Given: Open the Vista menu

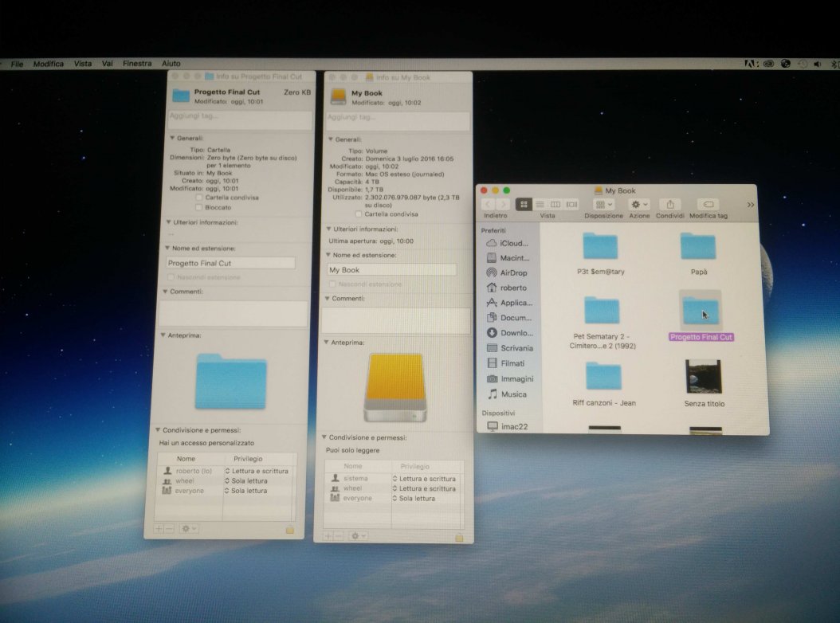Looking at the screenshot, I should point(83,64).
